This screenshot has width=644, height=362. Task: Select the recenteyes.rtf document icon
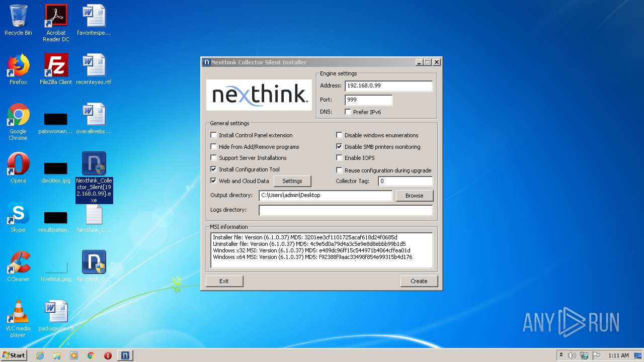94,69
